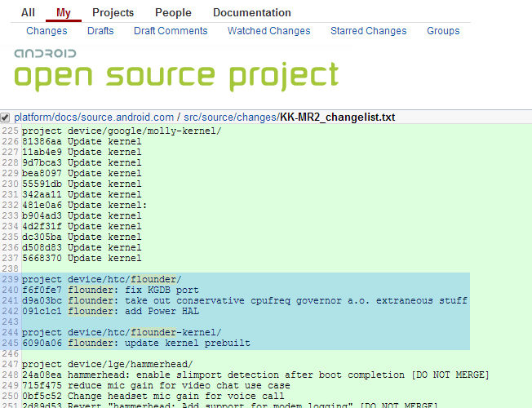
Task: Click line 249 'reduce mic gain for video chat'
Action: click(156, 386)
